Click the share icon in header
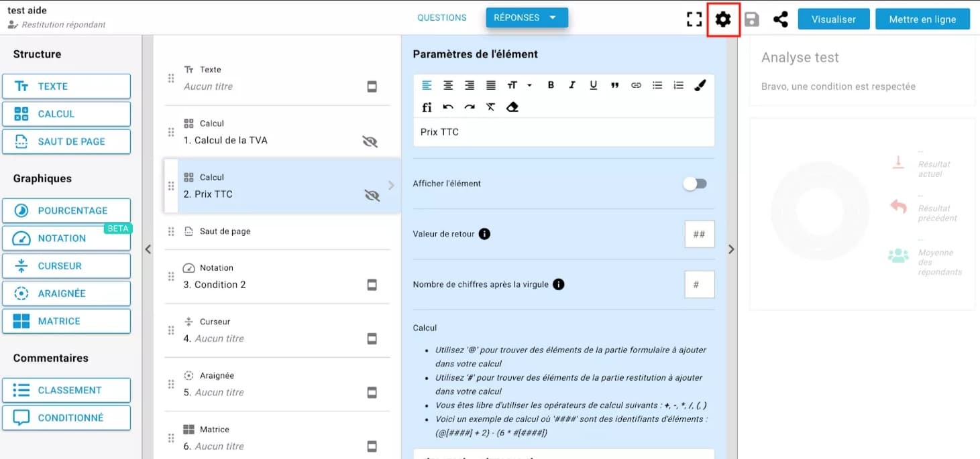Image resolution: width=980 pixels, height=459 pixels. click(780, 19)
